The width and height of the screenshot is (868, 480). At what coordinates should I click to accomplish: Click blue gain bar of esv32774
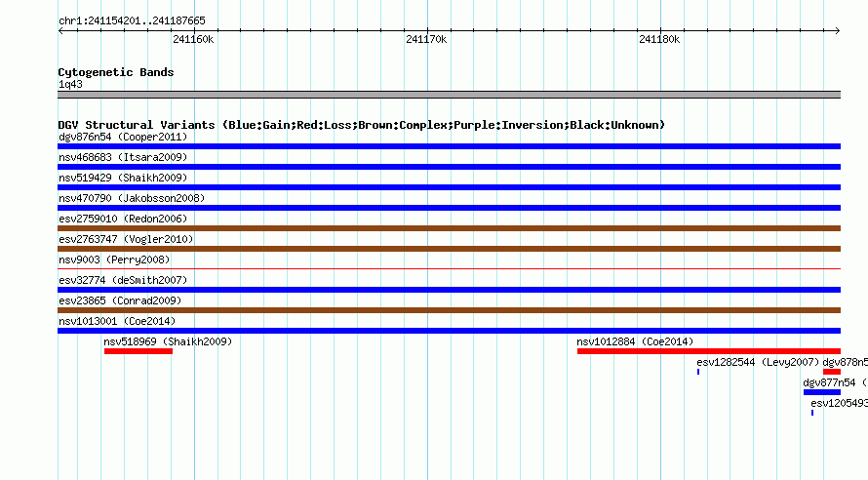[x=449, y=290]
